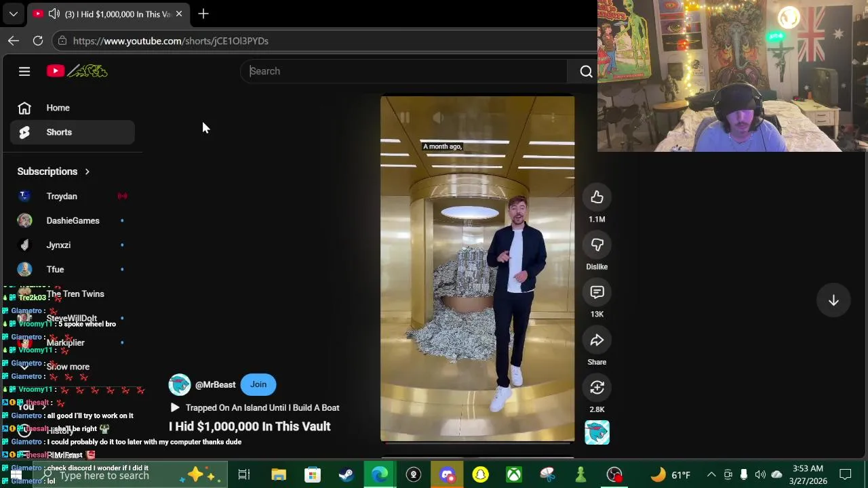Open Snapchat from the taskbar

click(x=480, y=475)
